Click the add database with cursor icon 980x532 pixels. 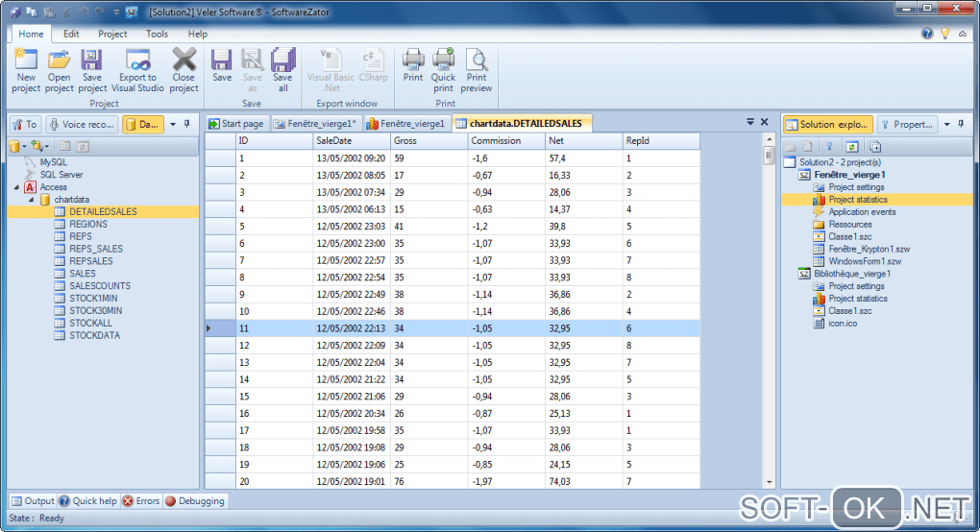click(x=37, y=146)
